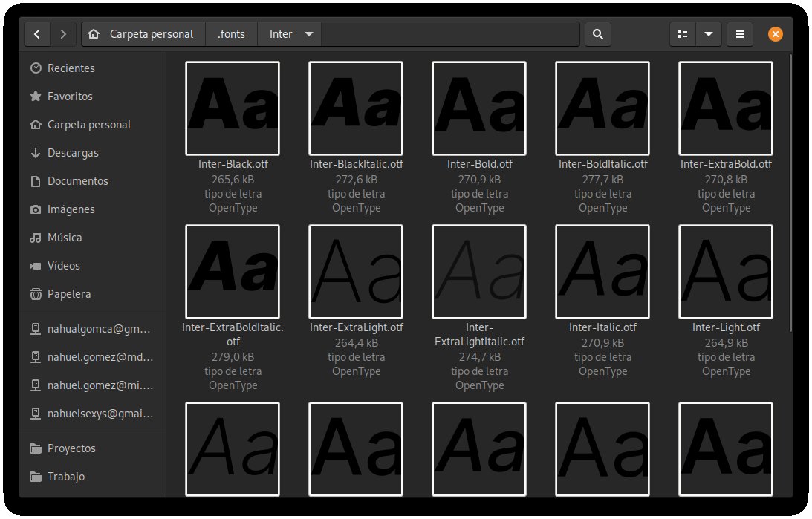This screenshot has height=519, width=812.
Task: Click the 274,7 kB file size text
Action: pos(479,357)
